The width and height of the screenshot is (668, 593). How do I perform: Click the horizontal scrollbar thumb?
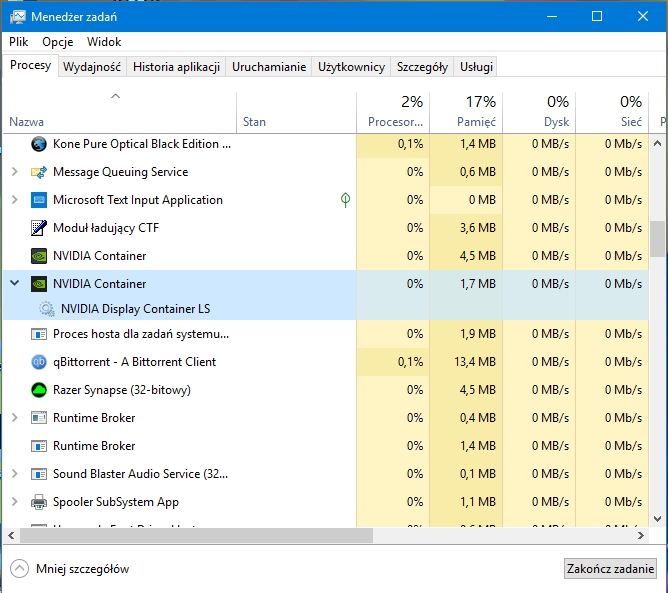196,535
